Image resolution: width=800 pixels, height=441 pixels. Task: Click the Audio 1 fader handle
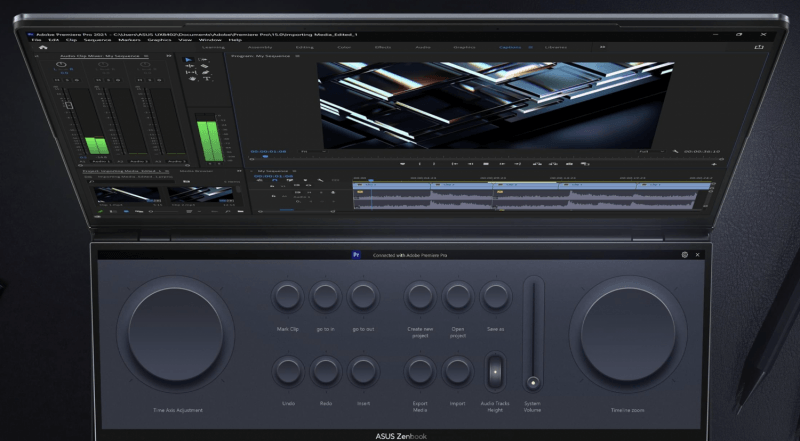(69, 105)
